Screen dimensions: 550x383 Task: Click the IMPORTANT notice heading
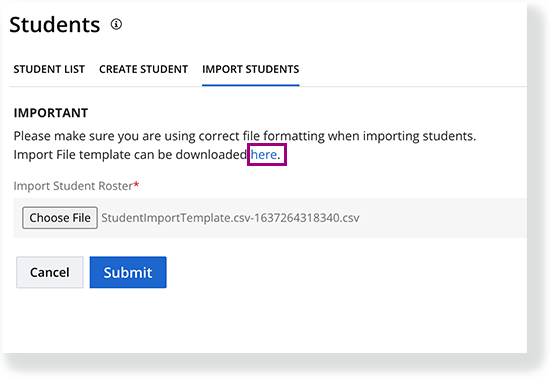[51, 113]
